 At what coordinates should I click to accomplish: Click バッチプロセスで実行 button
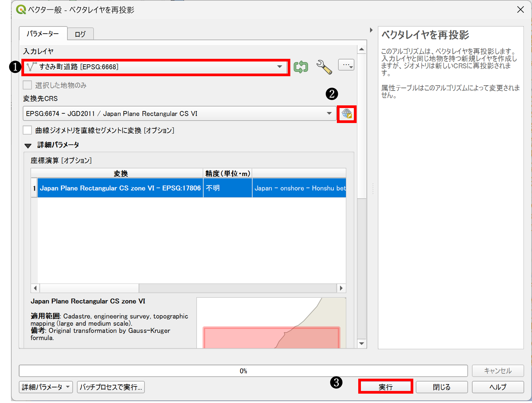[x=111, y=387]
